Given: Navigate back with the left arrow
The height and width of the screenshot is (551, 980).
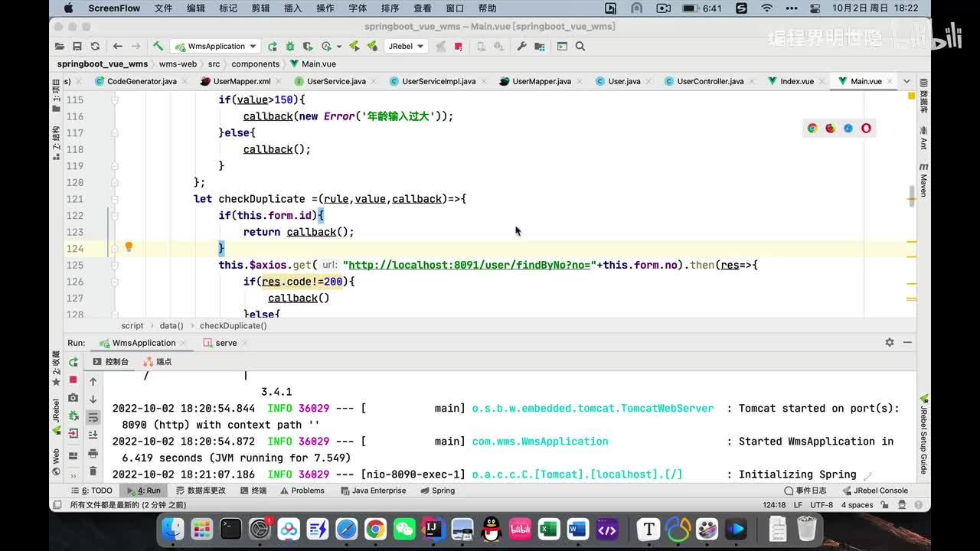Looking at the screenshot, I should (x=117, y=47).
